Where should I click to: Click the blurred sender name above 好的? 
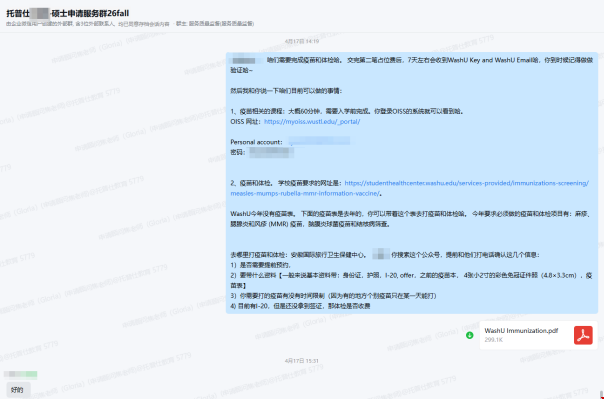point(20,374)
